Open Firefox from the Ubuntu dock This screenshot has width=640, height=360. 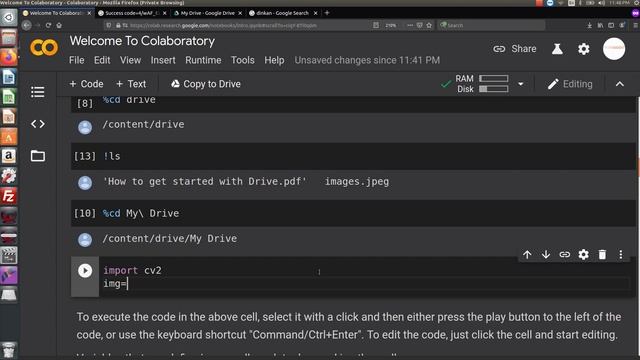click(9, 57)
